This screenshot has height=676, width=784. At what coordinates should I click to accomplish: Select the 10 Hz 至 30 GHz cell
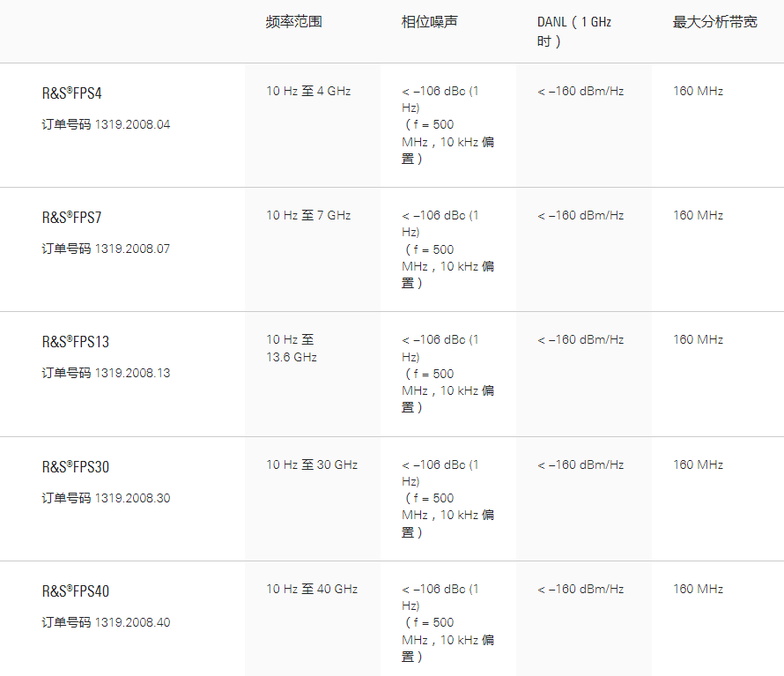tap(312, 465)
